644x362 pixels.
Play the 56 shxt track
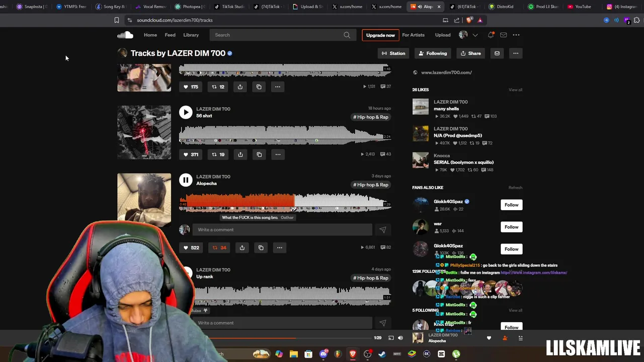click(x=186, y=112)
